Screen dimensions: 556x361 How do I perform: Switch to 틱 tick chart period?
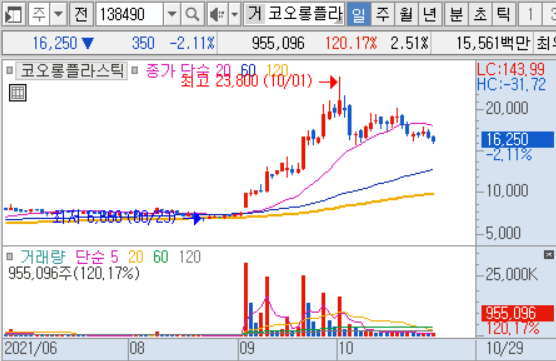(x=503, y=14)
